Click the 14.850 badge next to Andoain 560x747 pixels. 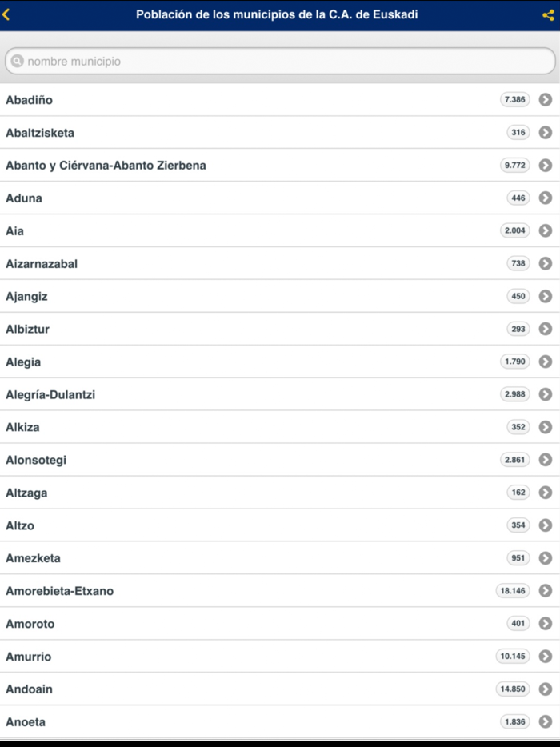pyautogui.click(x=513, y=689)
